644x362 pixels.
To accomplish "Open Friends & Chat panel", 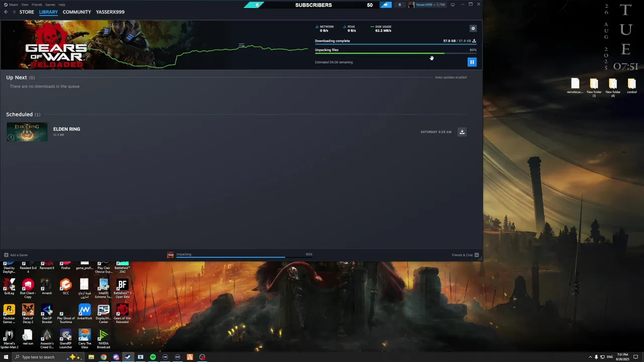I will [465, 255].
